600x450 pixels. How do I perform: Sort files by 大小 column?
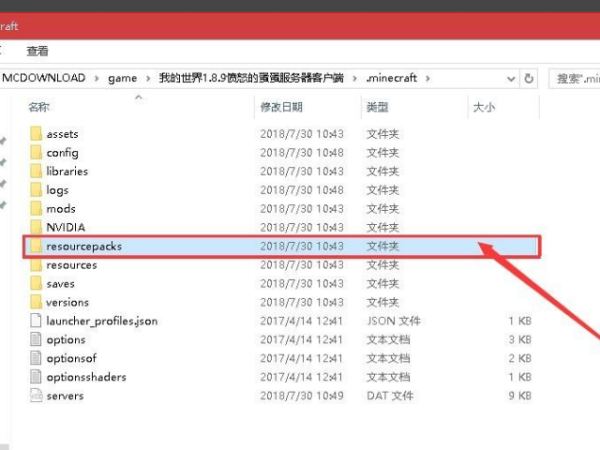coord(484,107)
